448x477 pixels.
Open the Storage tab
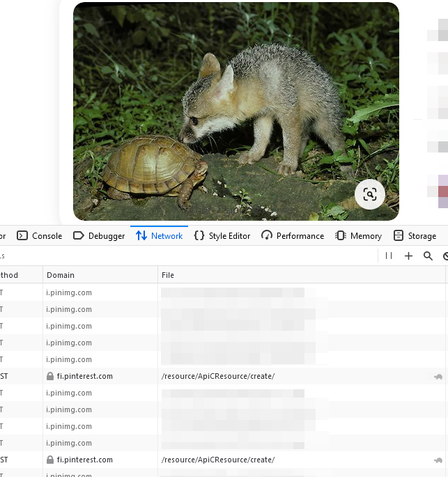[415, 236]
